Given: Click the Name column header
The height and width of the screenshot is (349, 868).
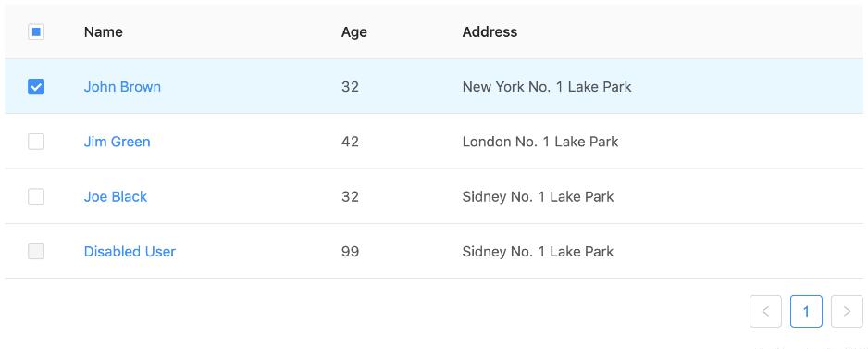Looking at the screenshot, I should (x=103, y=32).
